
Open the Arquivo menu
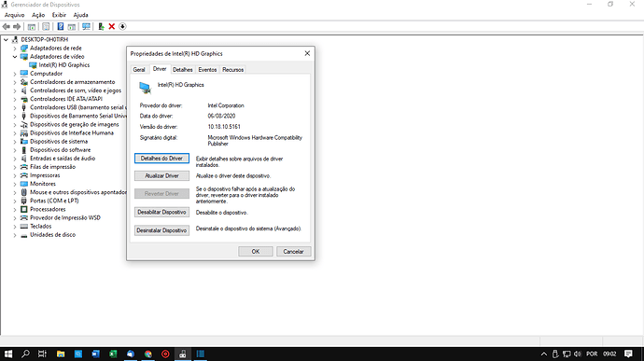[14, 15]
